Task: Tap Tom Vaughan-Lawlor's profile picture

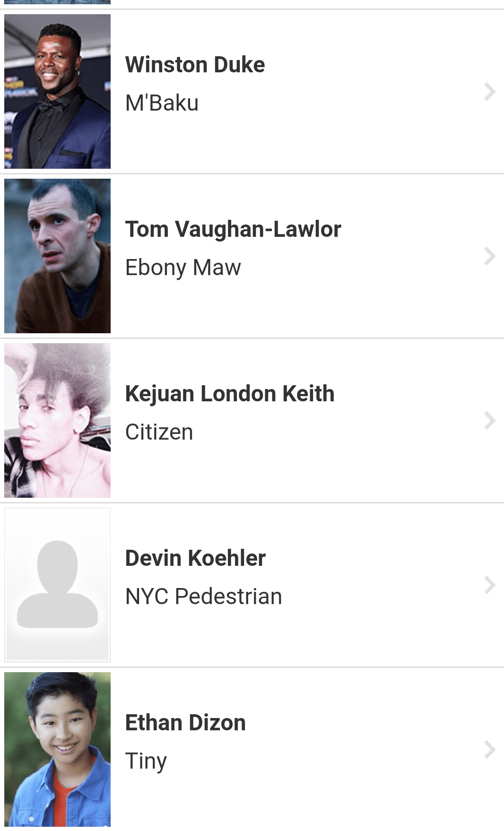Action: [57, 256]
